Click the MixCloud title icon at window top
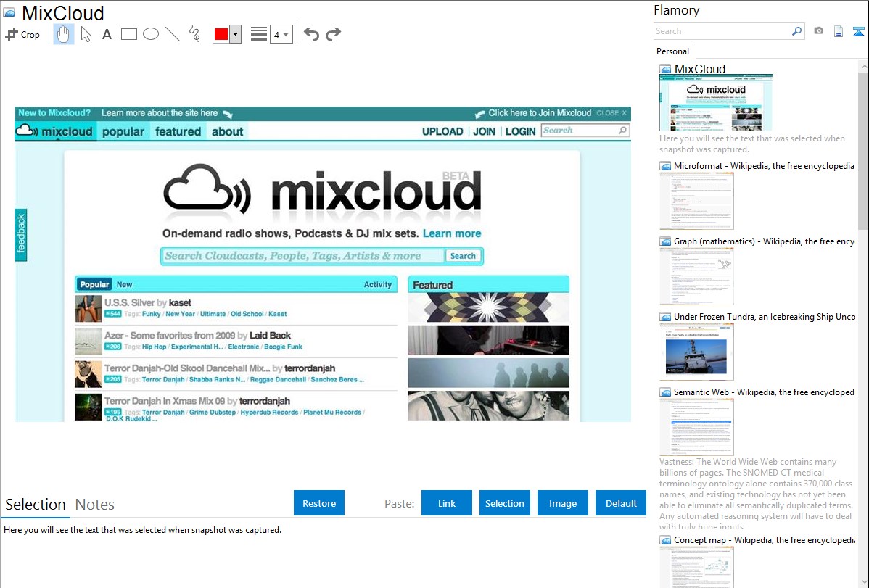This screenshot has height=588, width=869. click(x=9, y=12)
